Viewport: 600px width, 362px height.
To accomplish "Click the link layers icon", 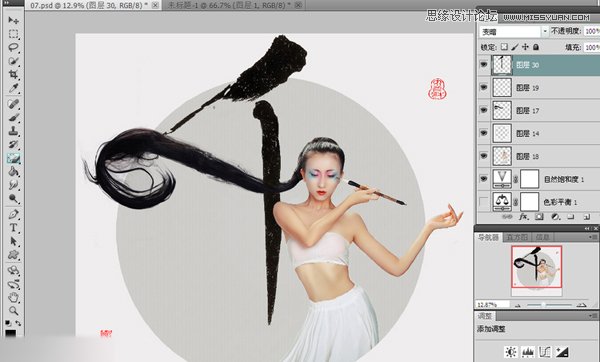I will pos(507,217).
